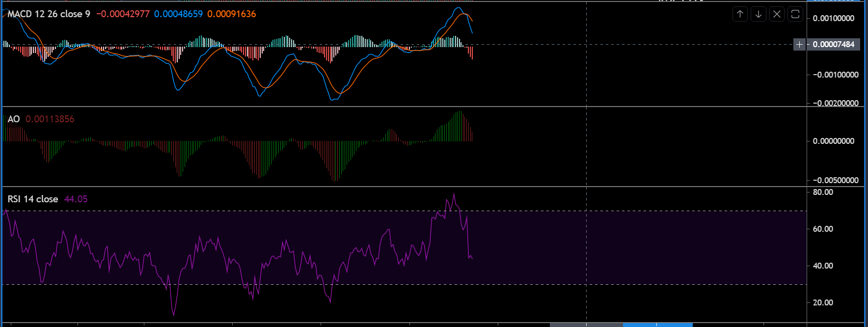868x327 pixels.
Task: Click the AO value 0.00113856
Action: coord(50,119)
